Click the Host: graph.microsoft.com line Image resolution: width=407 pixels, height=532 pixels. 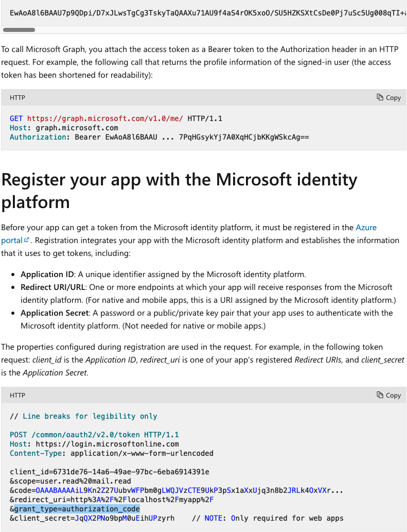point(64,128)
